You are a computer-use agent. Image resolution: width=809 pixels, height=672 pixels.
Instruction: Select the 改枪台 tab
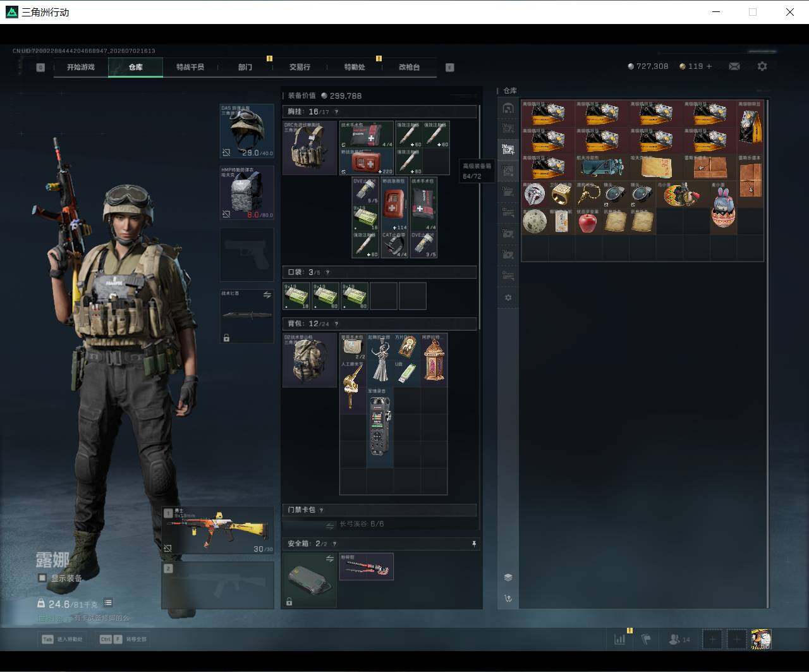click(x=409, y=67)
